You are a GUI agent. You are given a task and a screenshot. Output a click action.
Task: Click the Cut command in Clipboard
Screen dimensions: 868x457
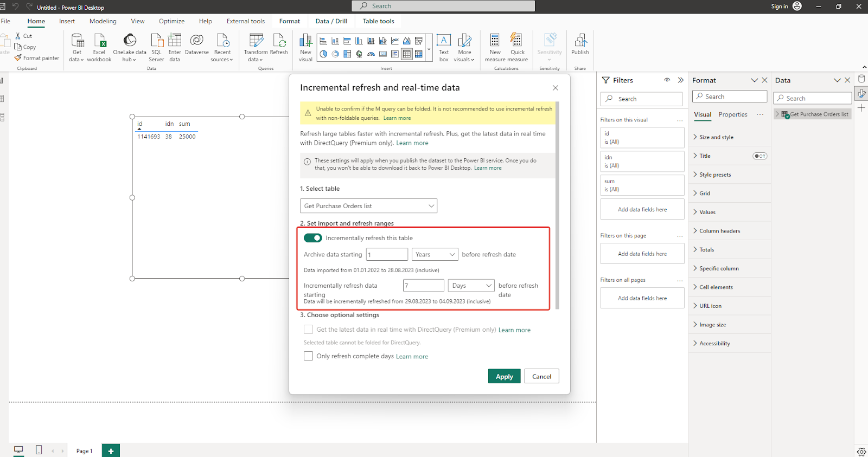pos(24,36)
